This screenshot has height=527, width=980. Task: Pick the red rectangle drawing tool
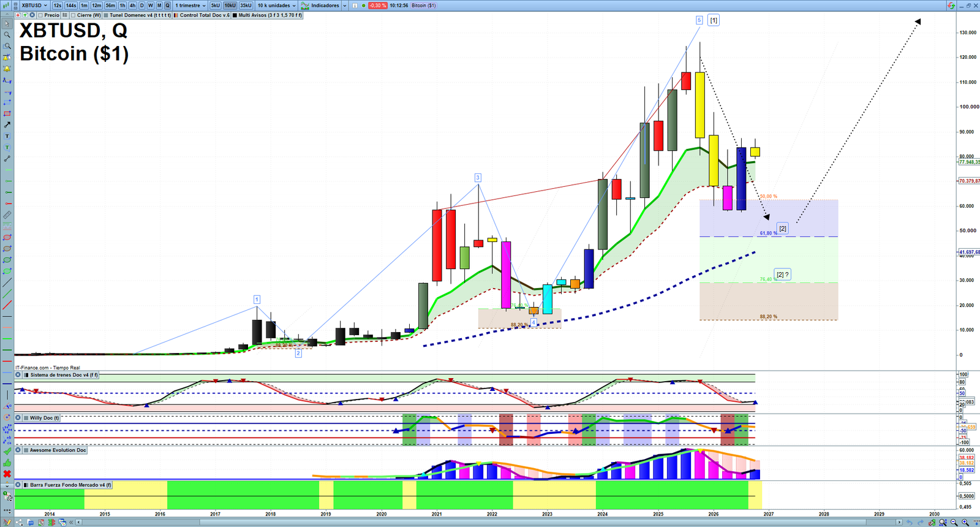coord(7,114)
